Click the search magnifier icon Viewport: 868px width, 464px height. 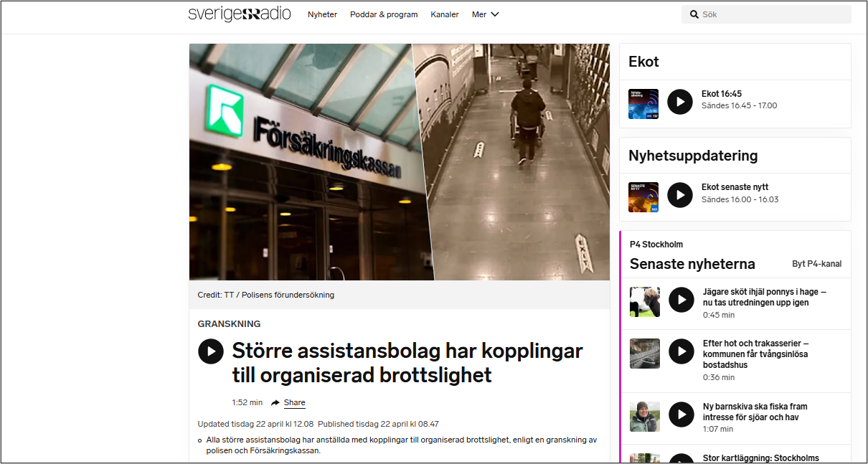tap(694, 14)
